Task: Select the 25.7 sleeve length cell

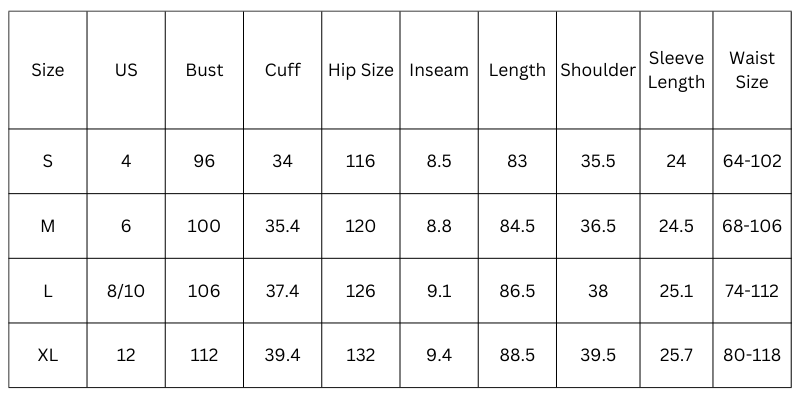Action: click(676, 355)
